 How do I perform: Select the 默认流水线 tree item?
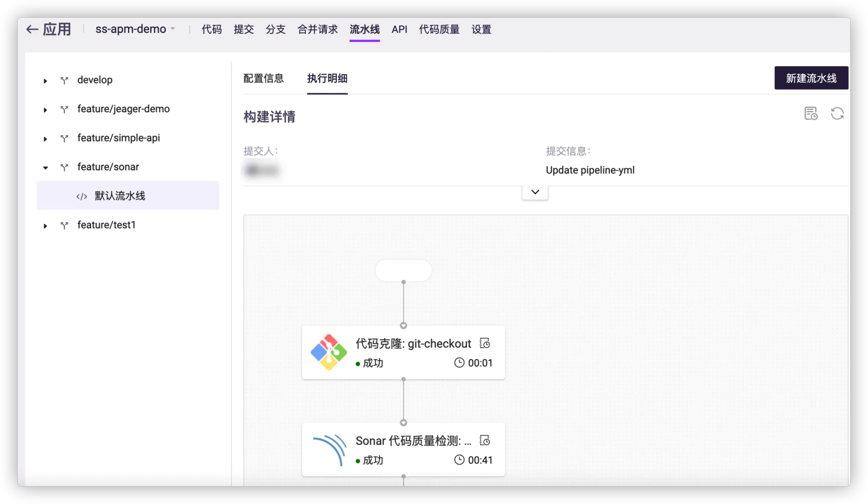[x=120, y=196]
